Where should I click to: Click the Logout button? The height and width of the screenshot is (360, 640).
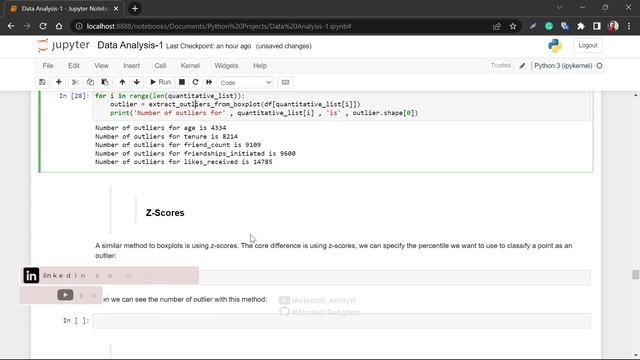point(587,45)
